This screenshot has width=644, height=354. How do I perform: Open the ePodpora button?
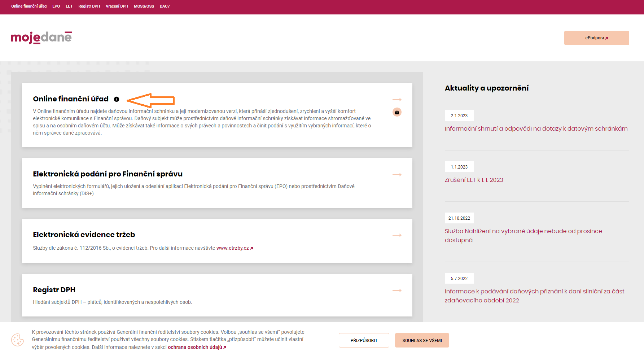596,38
